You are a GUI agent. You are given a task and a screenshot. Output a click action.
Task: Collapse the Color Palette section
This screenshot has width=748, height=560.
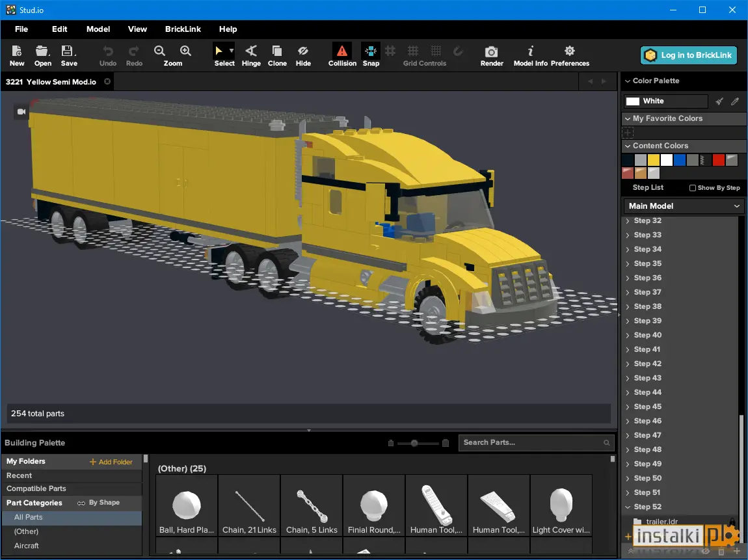click(x=628, y=81)
